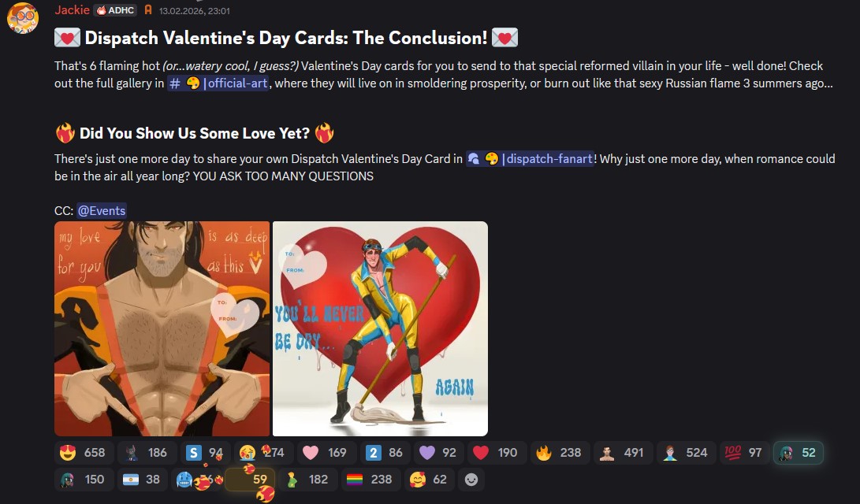The image size is (860, 504).
Task: Toggle the rainbow flag reaction with 238
Action: (370, 480)
